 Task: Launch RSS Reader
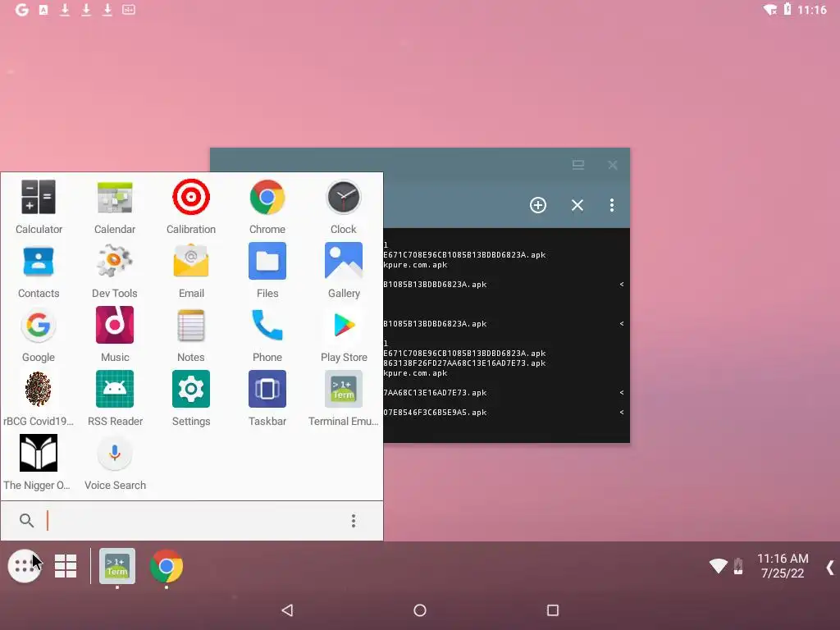115,399
